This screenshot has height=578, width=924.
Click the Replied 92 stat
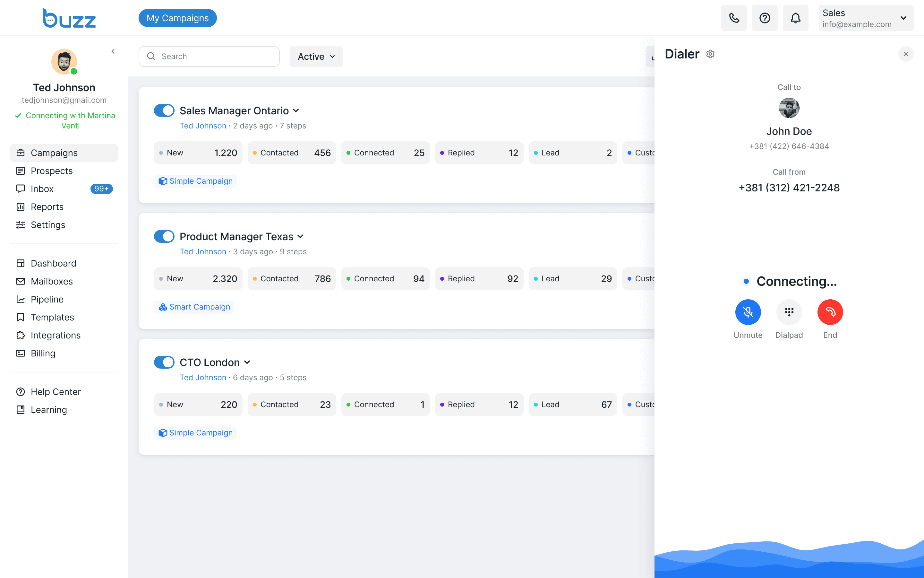[x=479, y=279]
